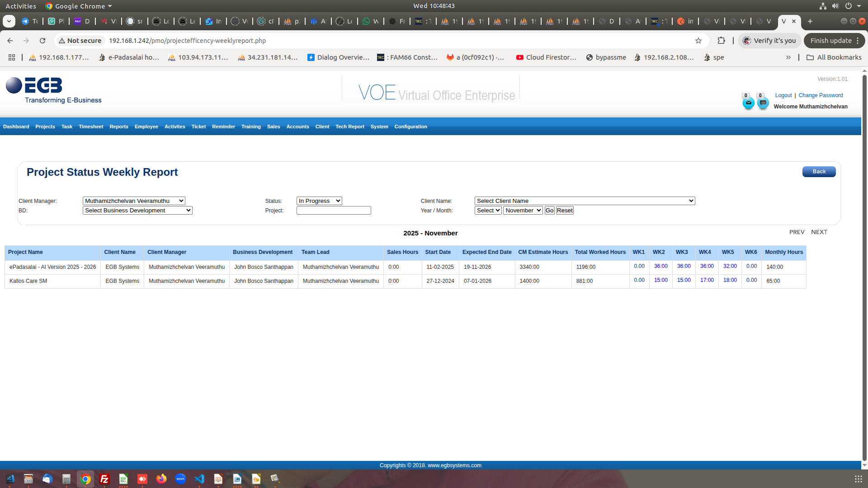The height and width of the screenshot is (488, 868).
Task: Launch Zoom from the taskbar
Action: (180, 479)
